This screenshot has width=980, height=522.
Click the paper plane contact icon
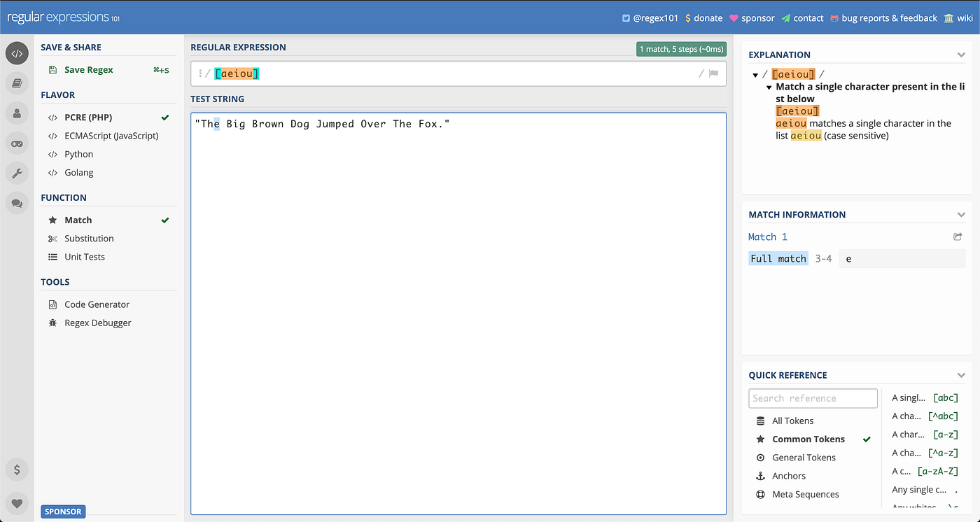(x=786, y=18)
